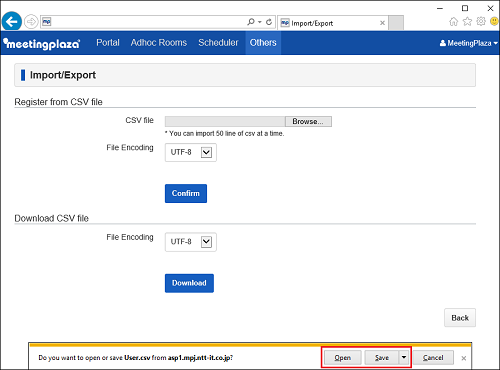Dismiss the download notification bar
The image size is (500, 370).
[x=463, y=358]
